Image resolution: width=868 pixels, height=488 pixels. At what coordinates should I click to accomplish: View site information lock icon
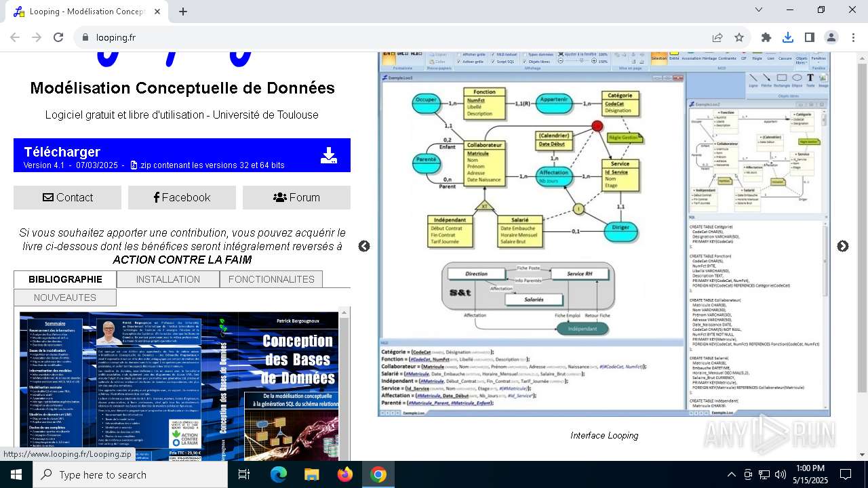tap(85, 38)
